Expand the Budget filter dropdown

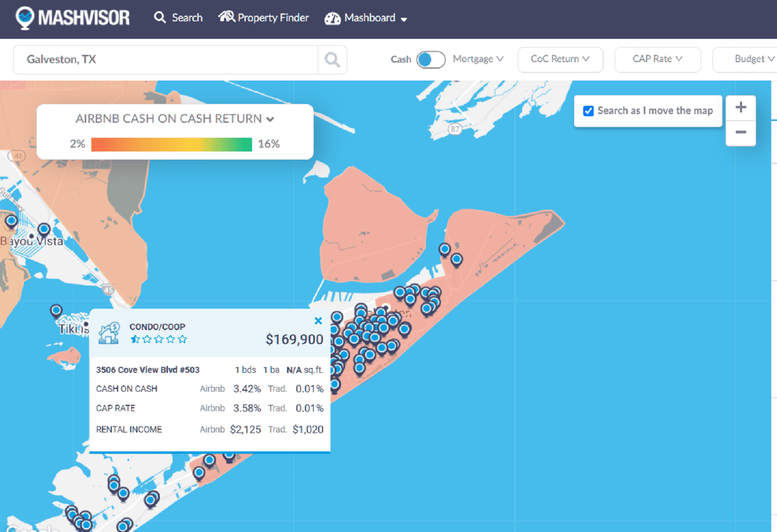tap(754, 59)
